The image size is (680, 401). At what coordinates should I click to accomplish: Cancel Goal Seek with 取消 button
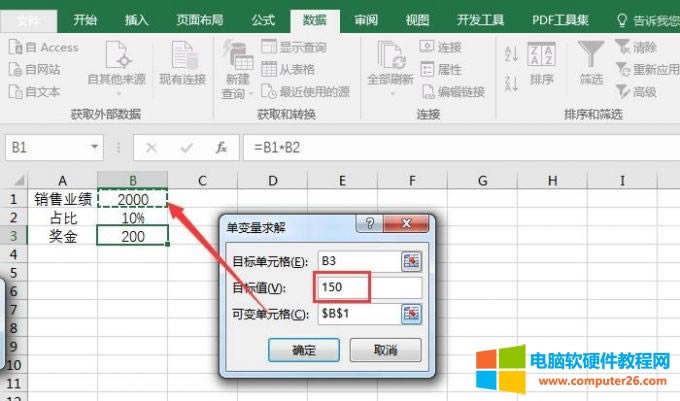tap(386, 349)
